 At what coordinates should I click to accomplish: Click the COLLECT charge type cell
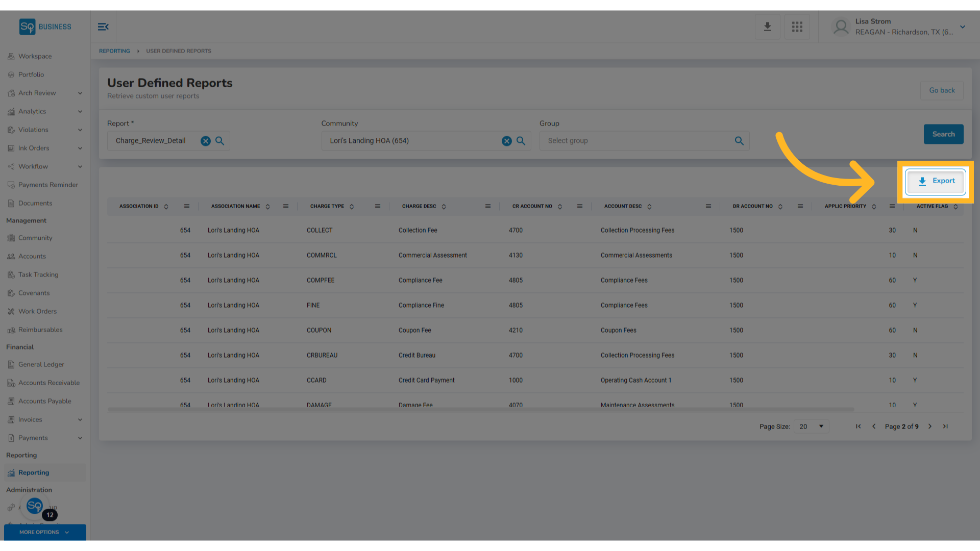tap(320, 231)
